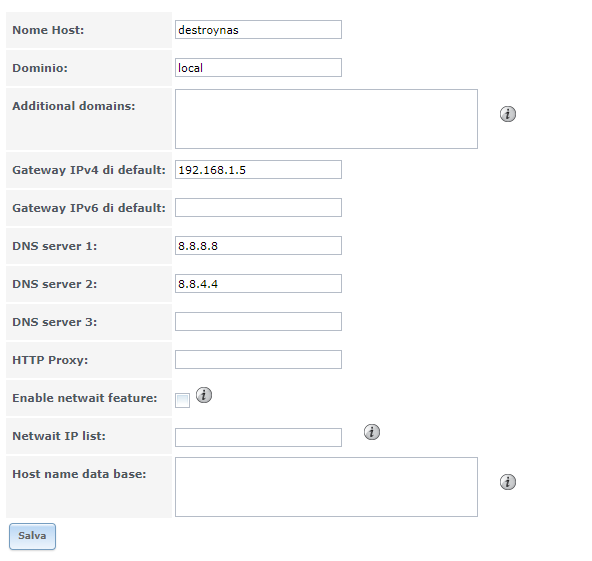Click the empty Gateway IPv6 field
Image resolution: width=592 pixels, height=561 pixels.
(258, 208)
